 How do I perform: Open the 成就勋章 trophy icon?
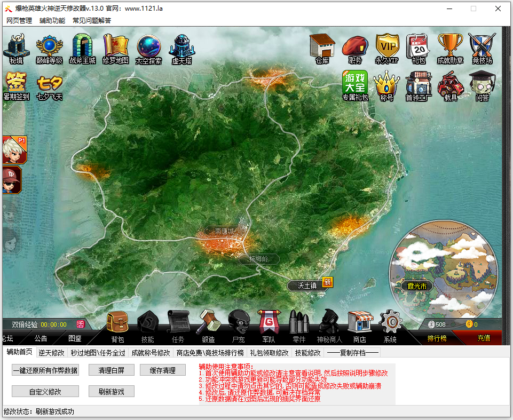pos(450,49)
